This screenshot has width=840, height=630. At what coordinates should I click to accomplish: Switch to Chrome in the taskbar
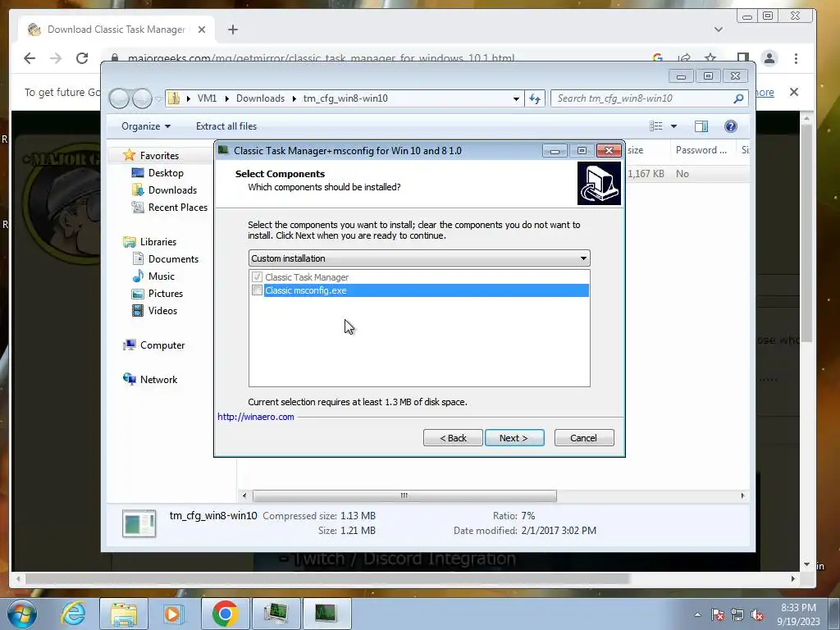225,614
